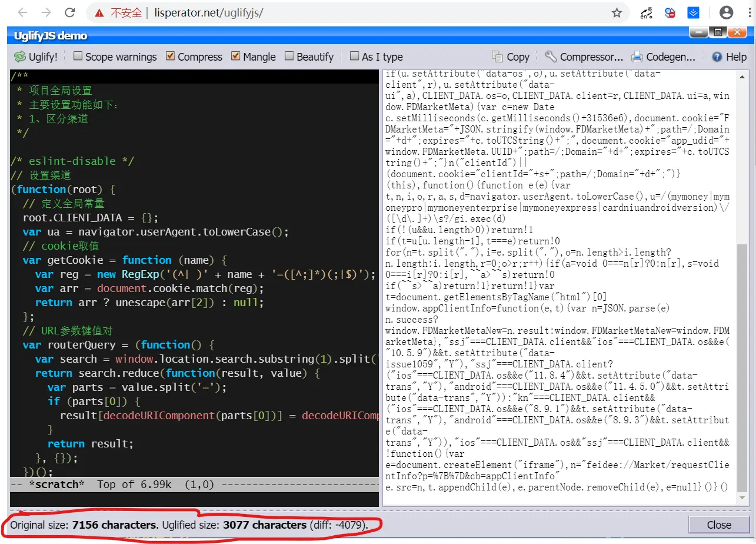
Task: Enable the Scope warnings checkbox
Action: pyautogui.click(x=78, y=56)
